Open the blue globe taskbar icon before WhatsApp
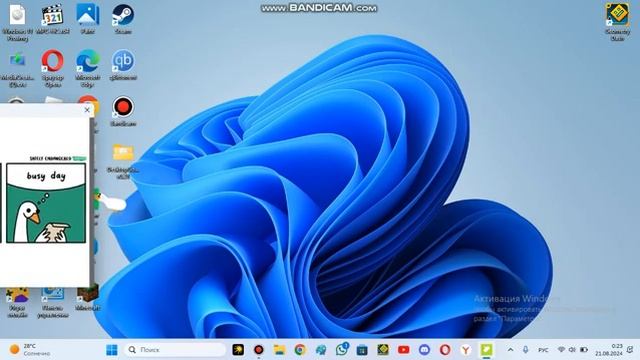 [x=321, y=350]
